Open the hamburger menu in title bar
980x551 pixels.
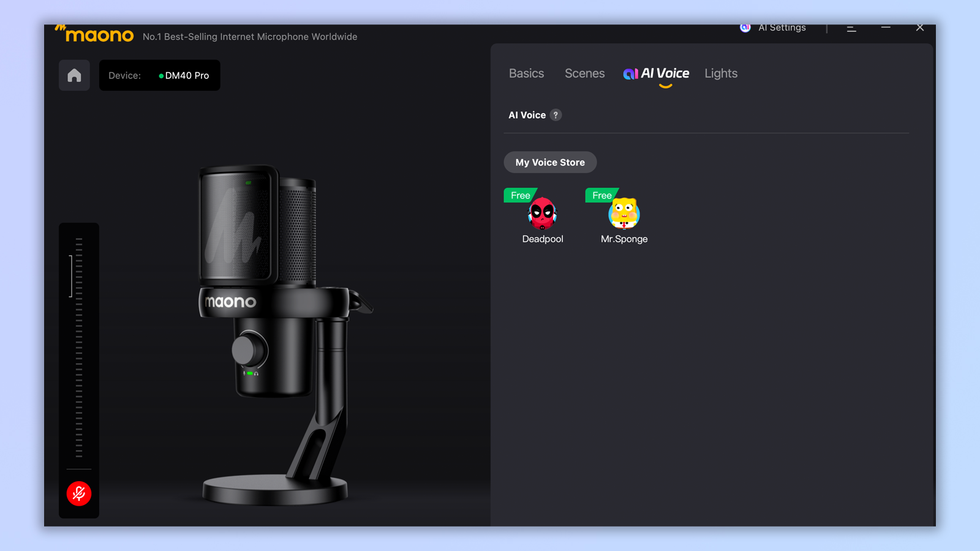coord(851,28)
